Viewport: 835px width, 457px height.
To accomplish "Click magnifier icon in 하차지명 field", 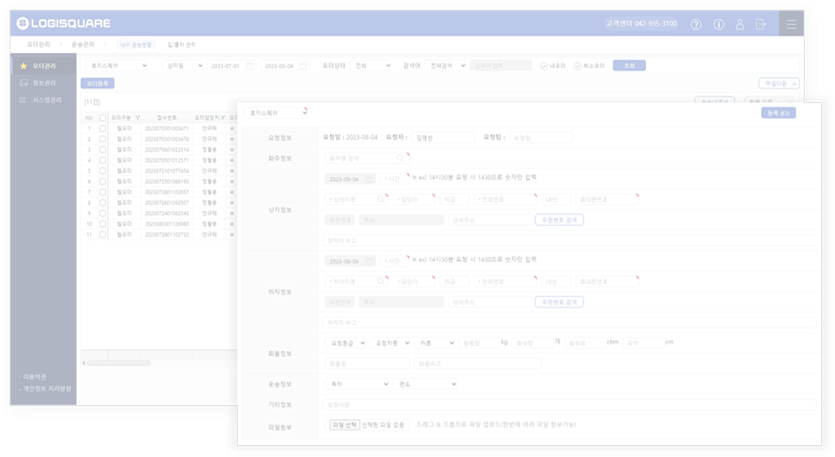I will click(381, 281).
